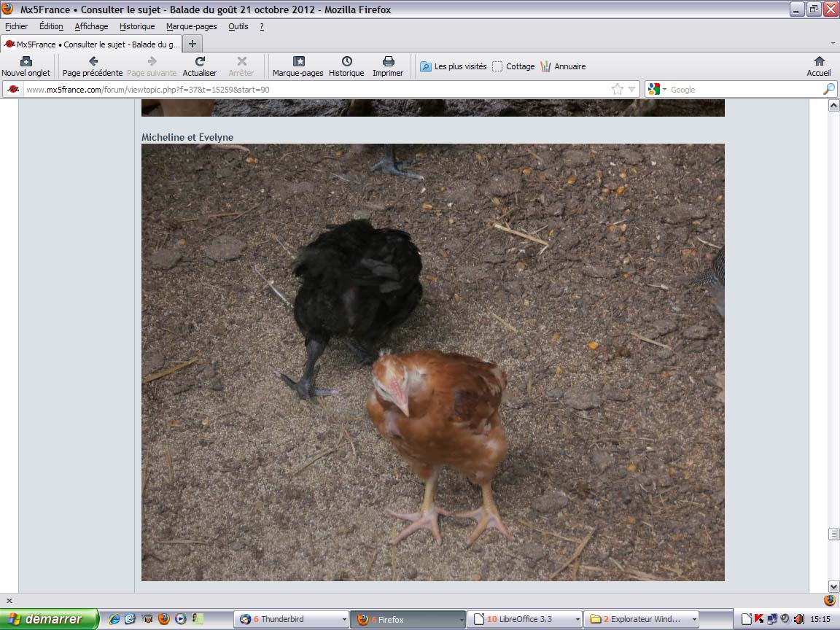This screenshot has width=840, height=630.
Task: Open LibreOffice 3.3 taskbar group
Action: pos(525,619)
